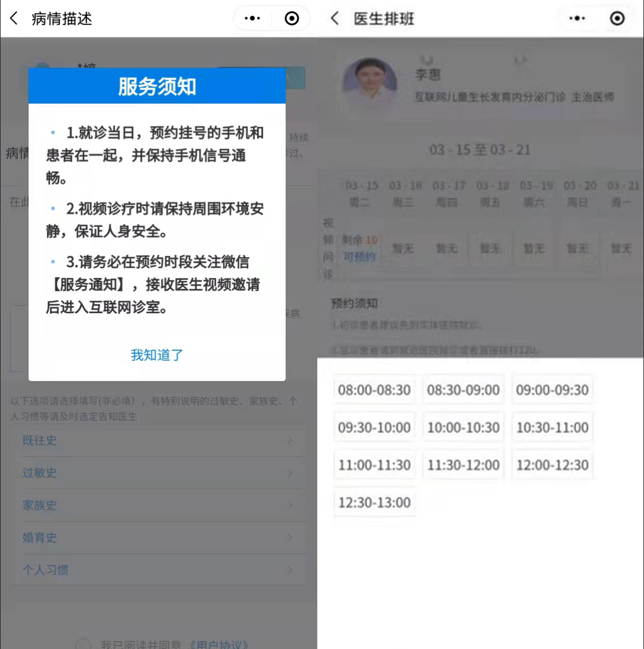Tap the close target icon on 病情描述 header

[292, 18]
